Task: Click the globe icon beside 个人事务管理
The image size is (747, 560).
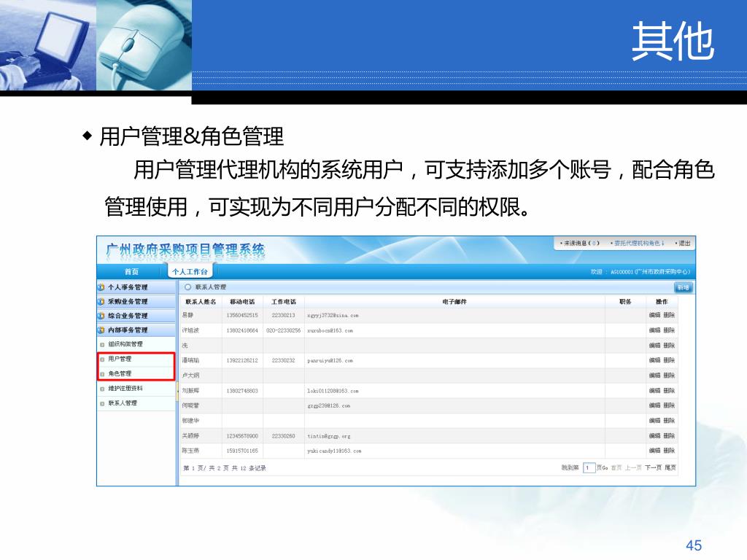Action: tap(101, 287)
